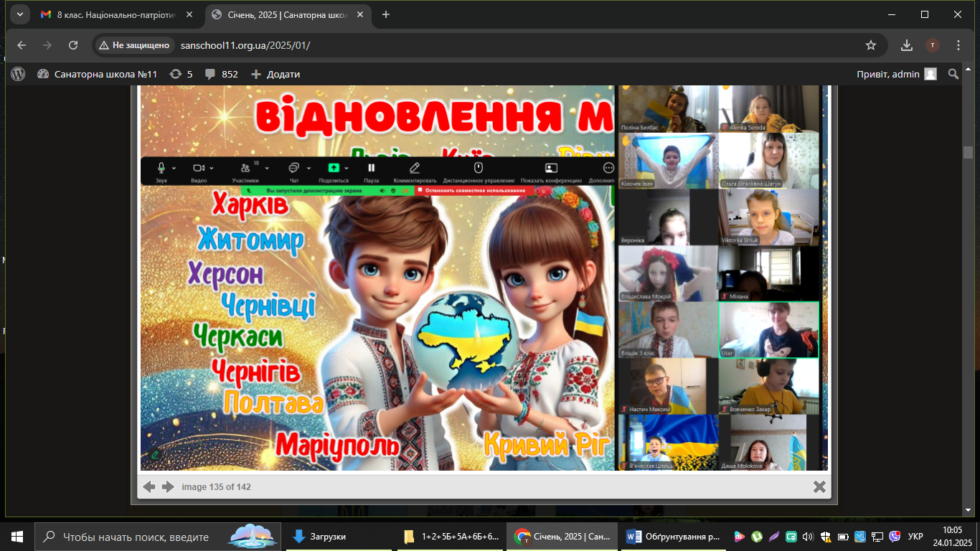Open Chrome downloads icon
This screenshot has width=980, height=551.
coord(907,45)
